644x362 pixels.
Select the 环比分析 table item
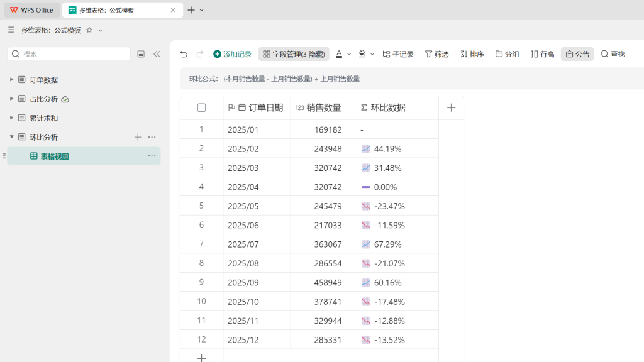coord(43,137)
